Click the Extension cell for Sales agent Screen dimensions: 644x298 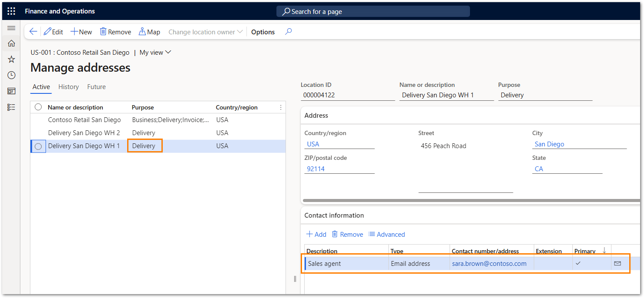pos(553,264)
